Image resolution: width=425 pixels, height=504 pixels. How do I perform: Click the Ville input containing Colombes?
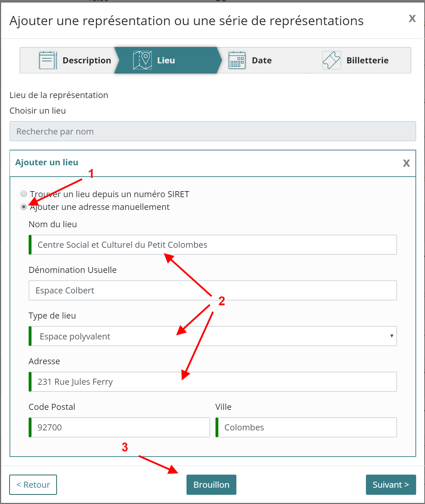click(306, 428)
